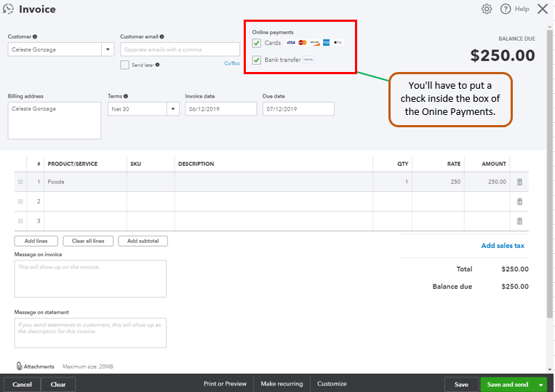The height and width of the screenshot is (392, 555).
Task: Click the Discover card logo
Action: (314, 42)
